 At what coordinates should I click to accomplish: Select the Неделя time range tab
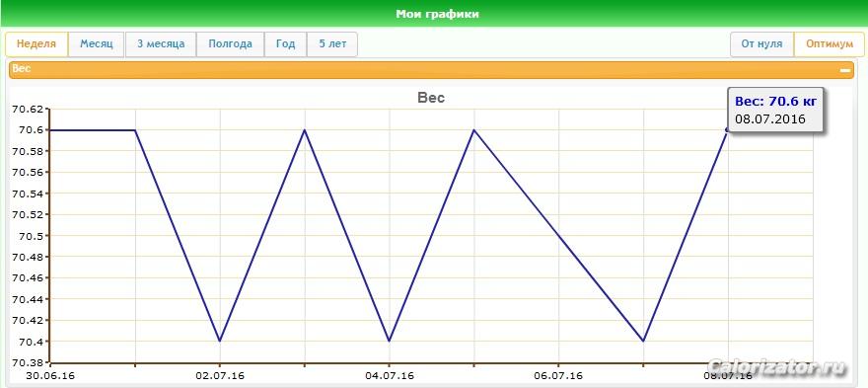point(36,44)
